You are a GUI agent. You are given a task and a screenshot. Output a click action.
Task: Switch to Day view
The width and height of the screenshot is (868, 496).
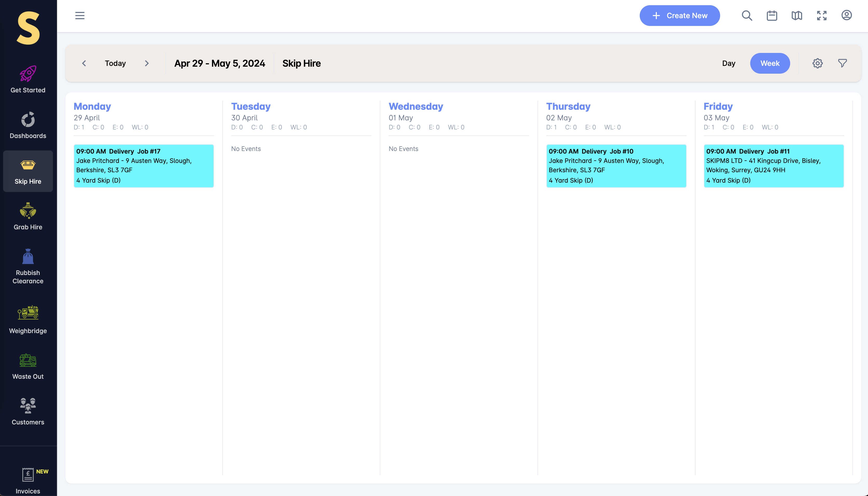point(729,63)
